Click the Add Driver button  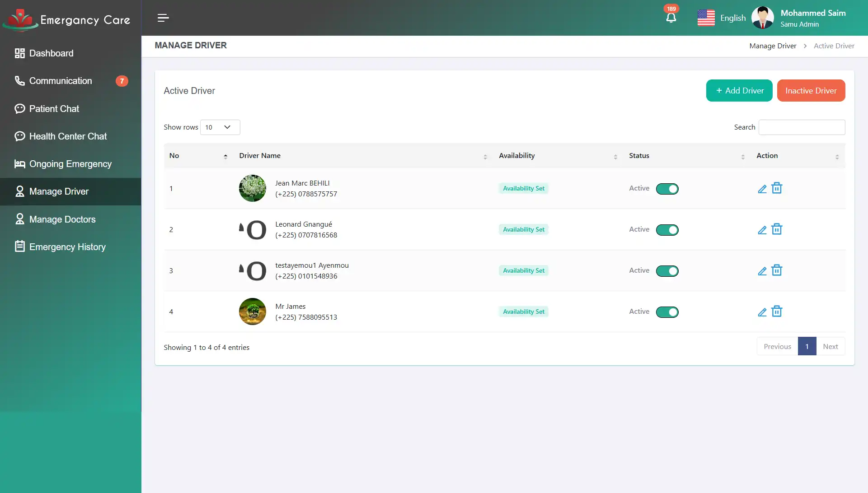click(x=739, y=90)
